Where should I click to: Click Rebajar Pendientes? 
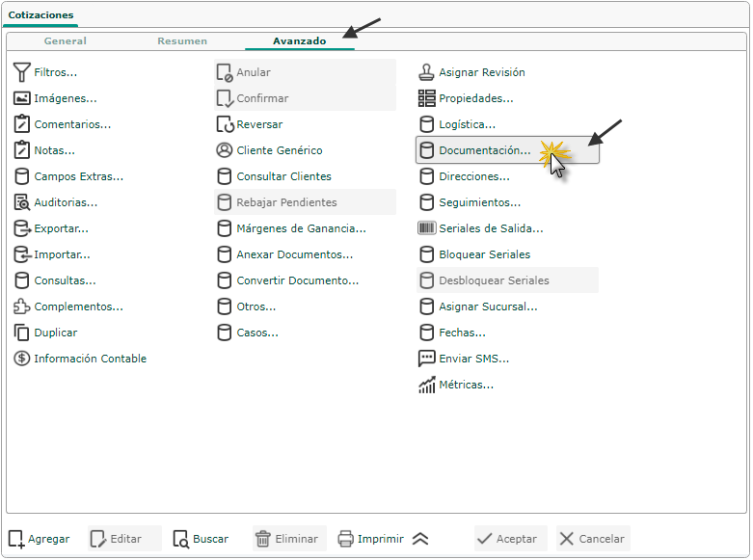[305, 202]
